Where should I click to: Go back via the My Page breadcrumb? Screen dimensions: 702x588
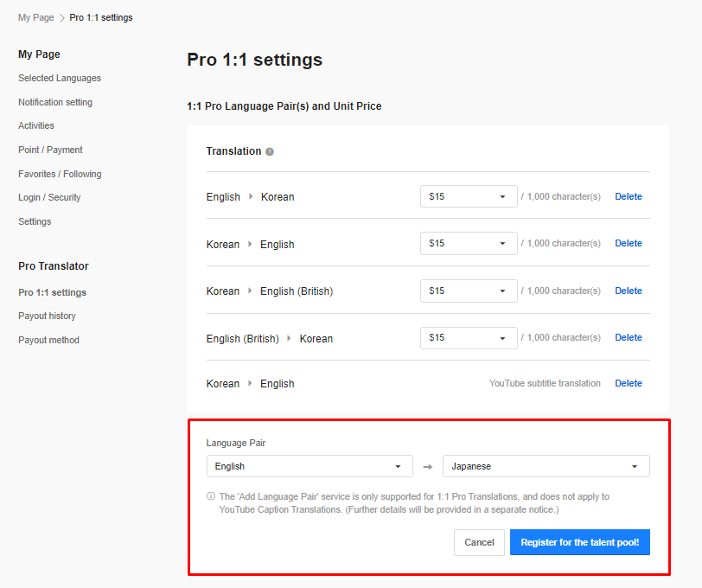[x=35, y=17]
